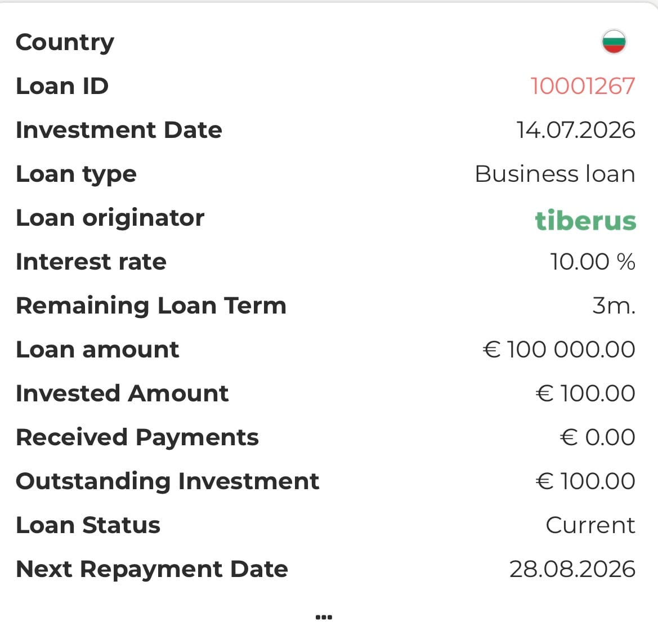Click the Business loan type value
Viewport: 658px width, 644px height.
555,174
